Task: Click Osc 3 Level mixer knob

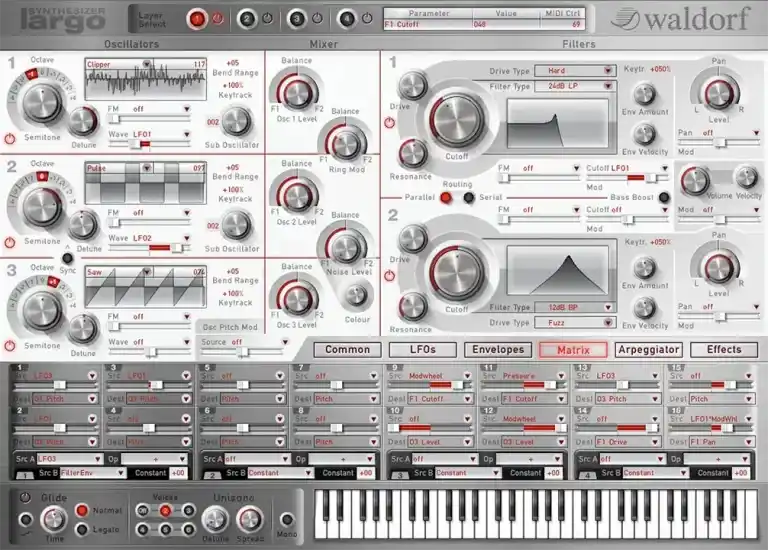Action: pyautogui.click(x=297, y=299)
